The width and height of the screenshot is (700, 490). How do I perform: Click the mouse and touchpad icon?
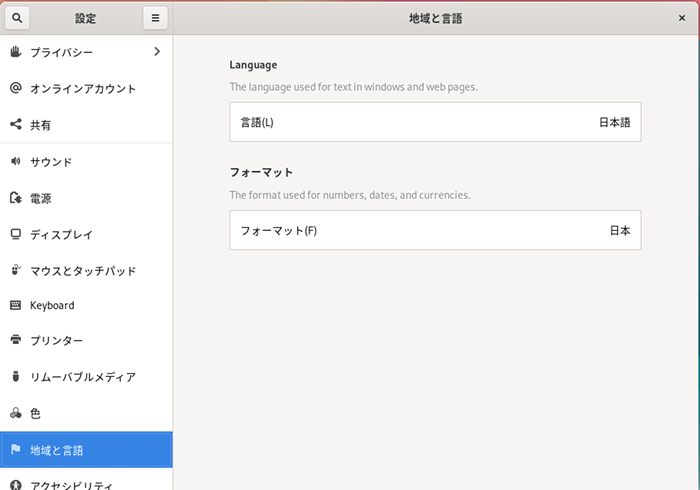coord(15,270)
